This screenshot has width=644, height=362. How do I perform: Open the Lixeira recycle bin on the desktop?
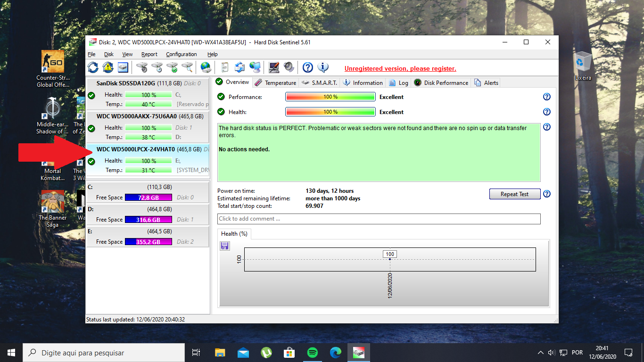click(583, 66)
